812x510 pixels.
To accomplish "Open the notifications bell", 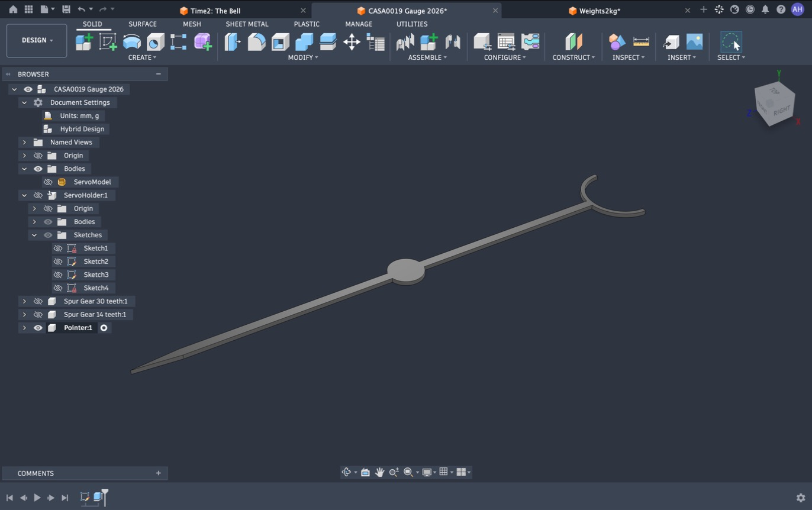I will coord(765,9).
